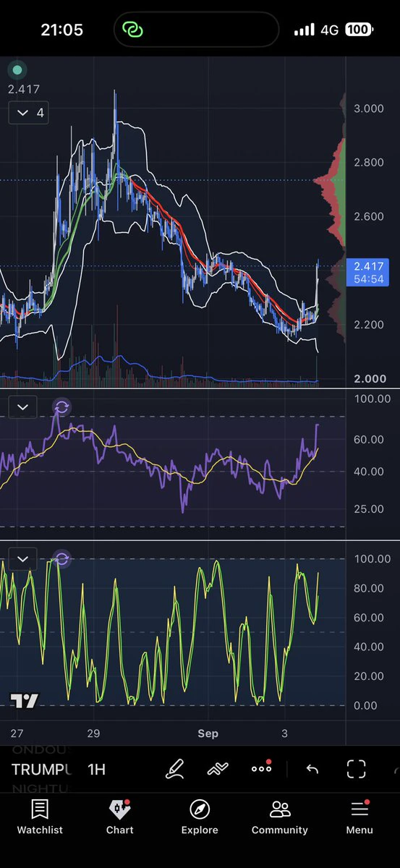The width and height of the screenshot is (400, 868).
Task: Tap the 27 date label on time axis
Action: [x=17, y=733]
